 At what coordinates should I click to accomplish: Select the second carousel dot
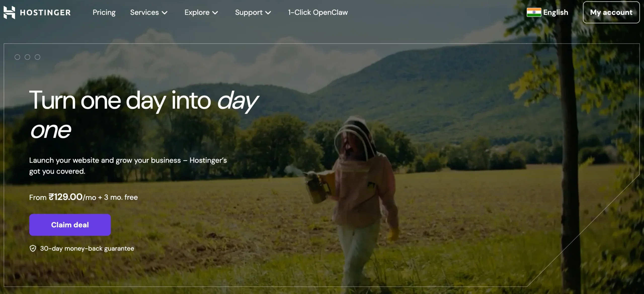point(27,57)
